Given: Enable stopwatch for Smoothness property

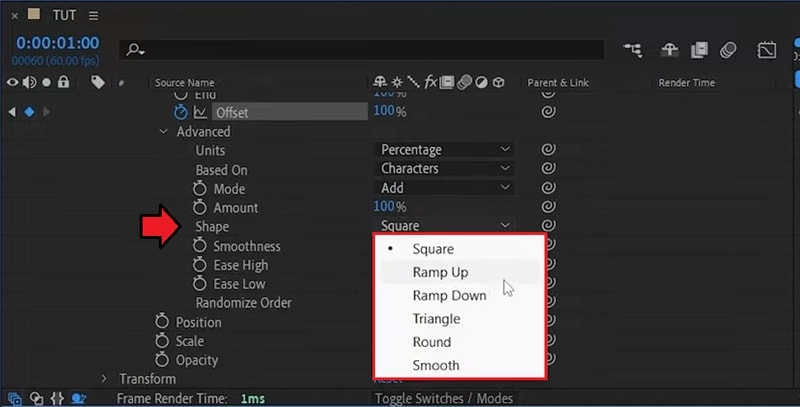Looking at the screenshot, I should click(199, 246).
